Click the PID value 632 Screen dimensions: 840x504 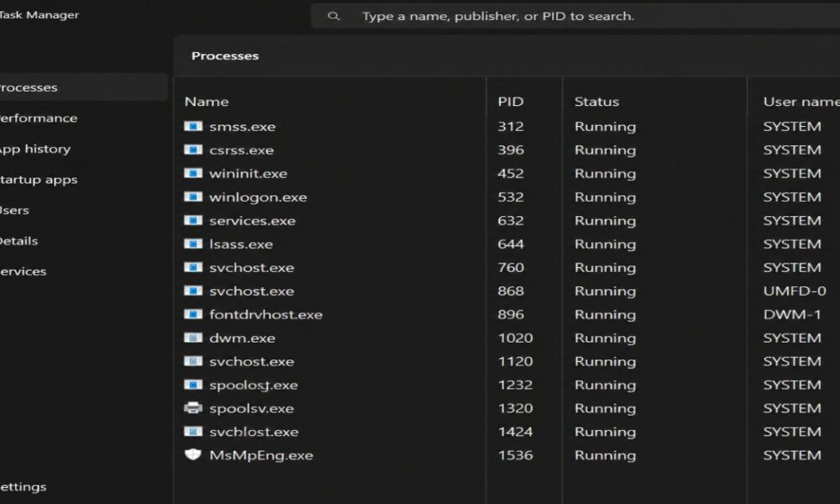pos(511,221)
